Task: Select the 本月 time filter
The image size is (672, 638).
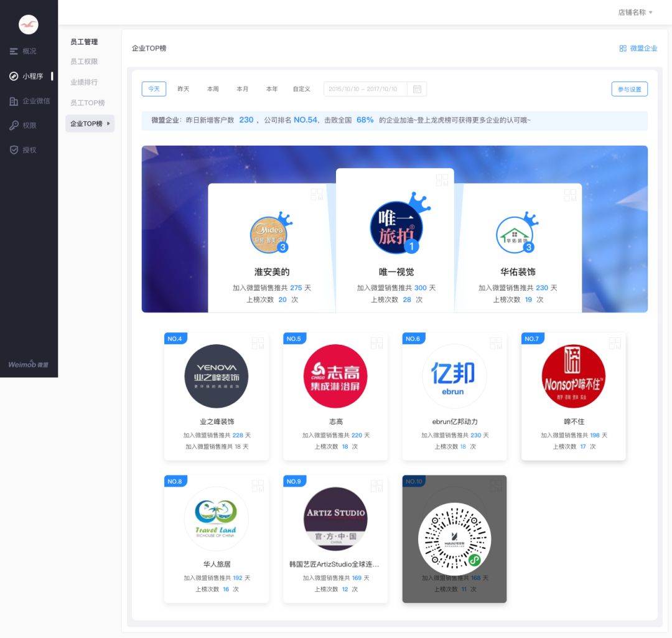Action: point(243,89)
